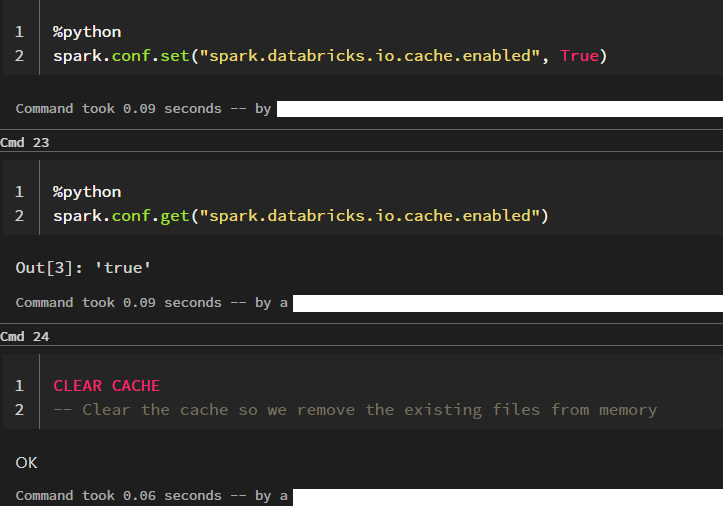Click the CLEAR CACHE statement
723x506 pixels.
(x=107, y=386)
